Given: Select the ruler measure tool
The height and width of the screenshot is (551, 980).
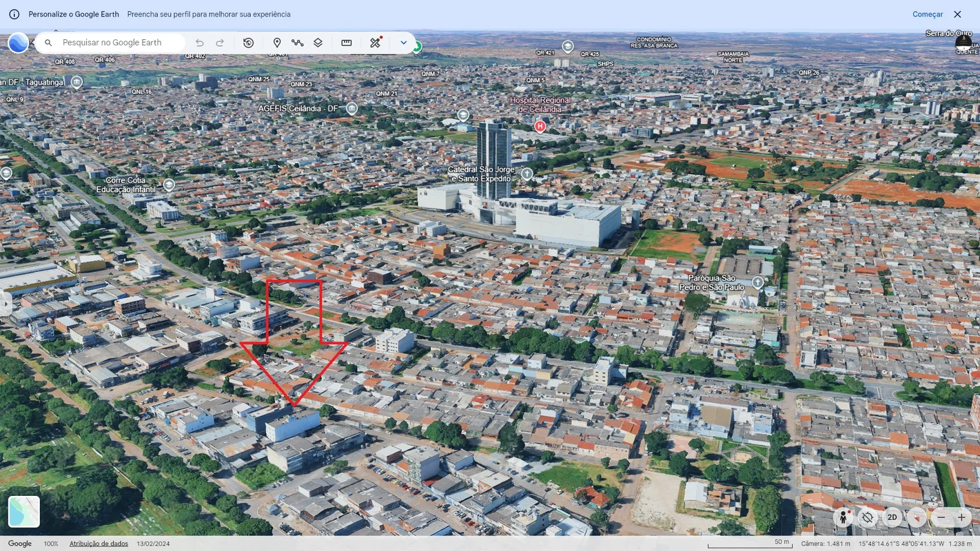Looking at the screenshot, I should point(347,43).
